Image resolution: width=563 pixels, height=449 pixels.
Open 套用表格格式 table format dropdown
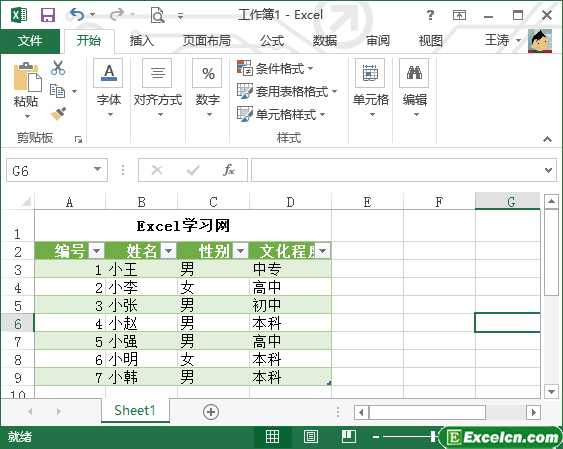287,91
